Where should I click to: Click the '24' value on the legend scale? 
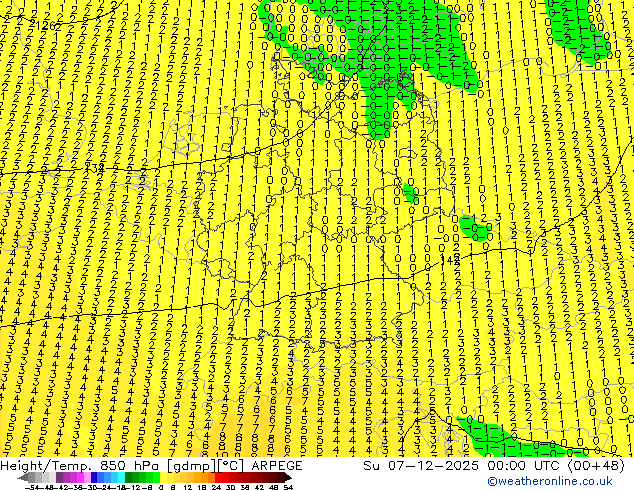tap(216, 488)
